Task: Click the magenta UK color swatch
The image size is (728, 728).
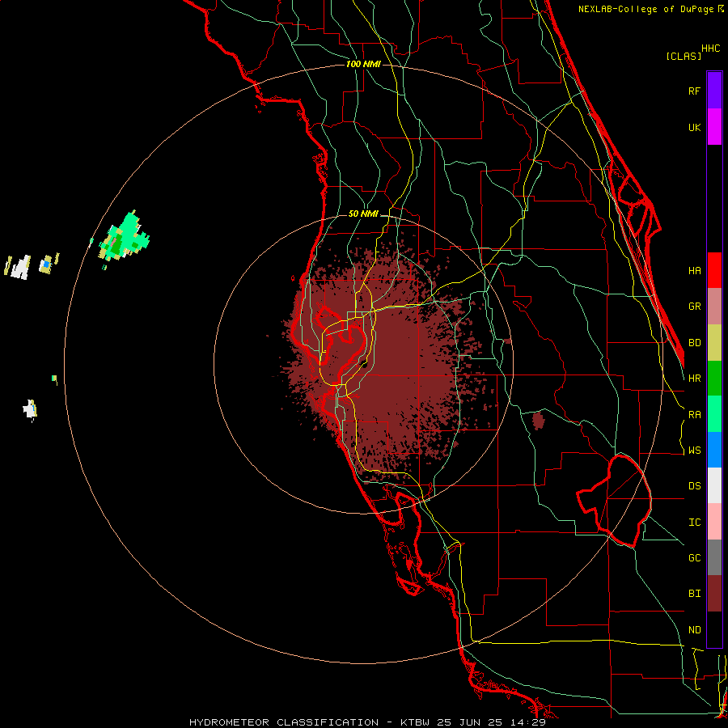Action: click(714, 127)
